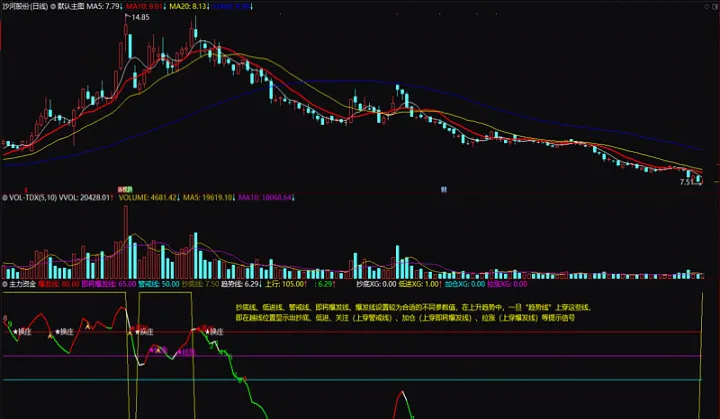Click the VOL-TDX indicator settings icon
This screenshot has height=419, width=720.
coord(4,198)
